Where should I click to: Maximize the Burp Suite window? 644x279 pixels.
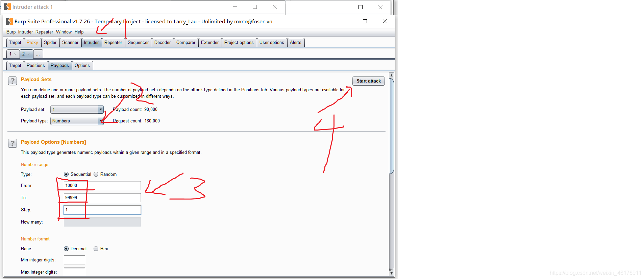tap(365, 21)
